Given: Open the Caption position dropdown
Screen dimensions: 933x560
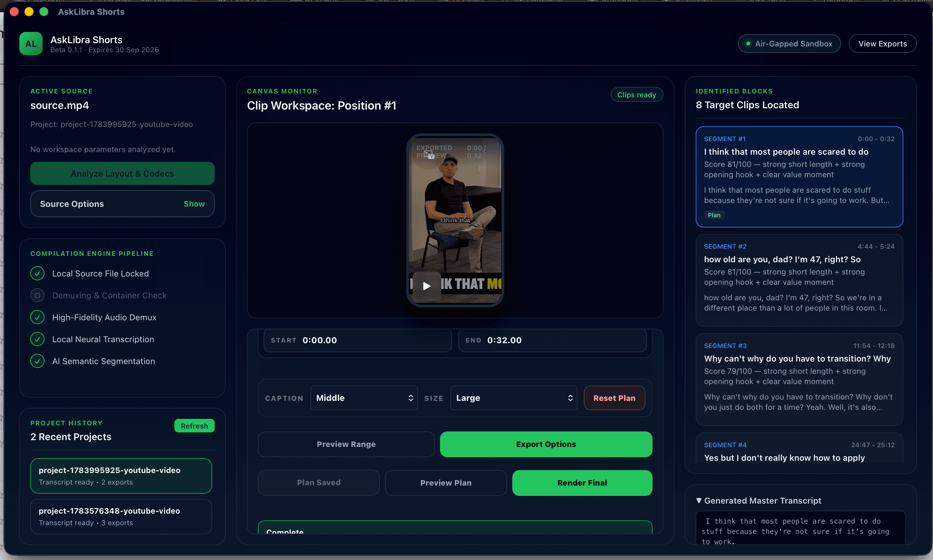Looking at the screenshot, I should pyautogui.click(x=364, y=398).
